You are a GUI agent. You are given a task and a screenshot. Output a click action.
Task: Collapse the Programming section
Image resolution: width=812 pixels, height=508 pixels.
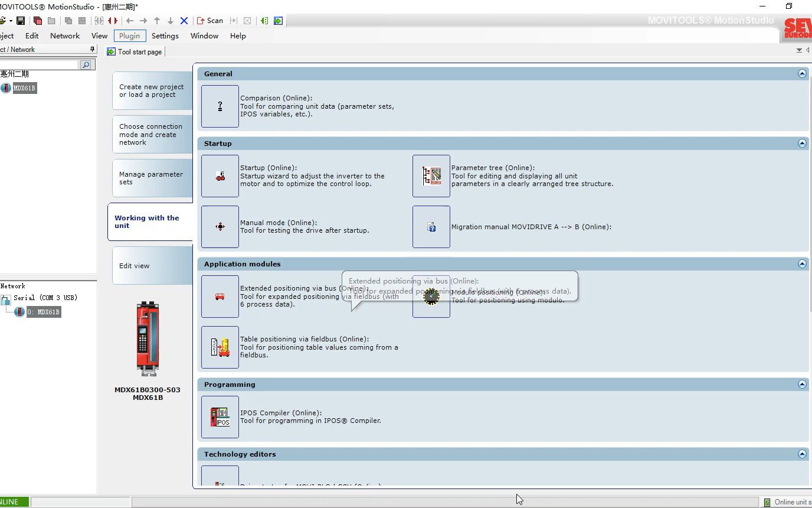point(802,385)
